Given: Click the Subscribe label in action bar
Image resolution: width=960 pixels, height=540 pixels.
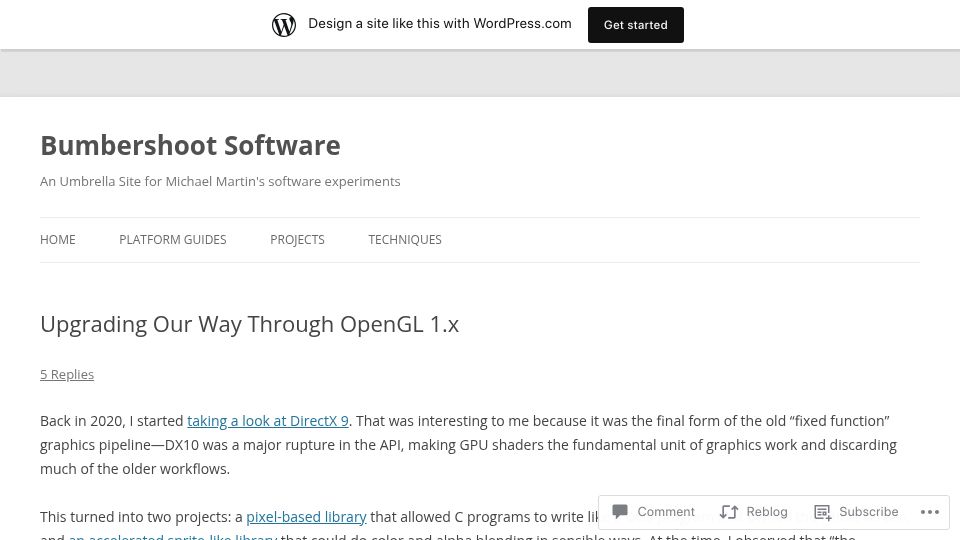Looking at the screenshot, I should click(x=868, y=511).
